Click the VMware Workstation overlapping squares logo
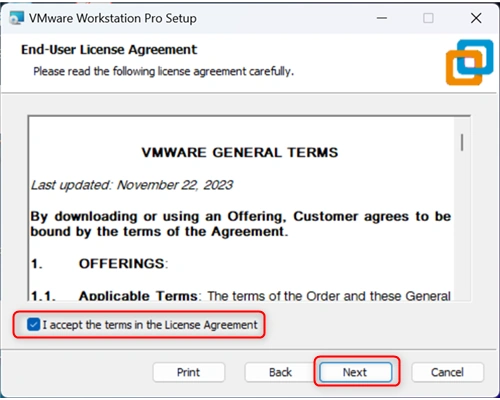 [470, 62]
